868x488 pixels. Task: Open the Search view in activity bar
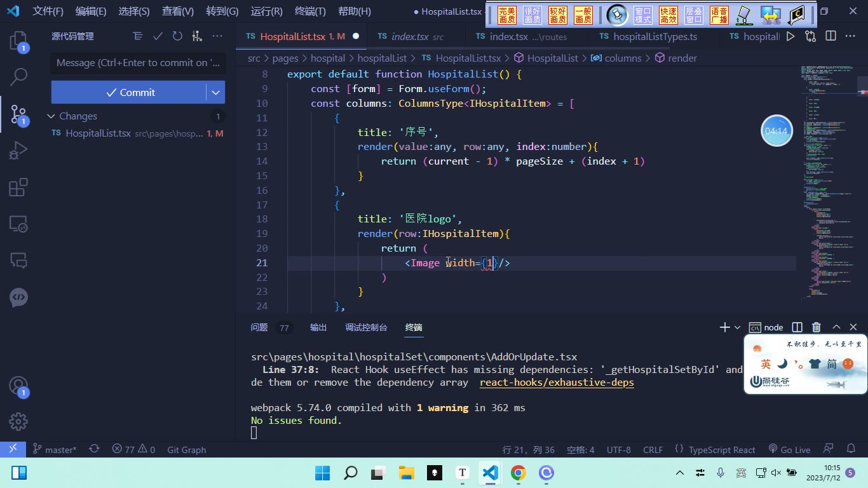tap(18, 77)
